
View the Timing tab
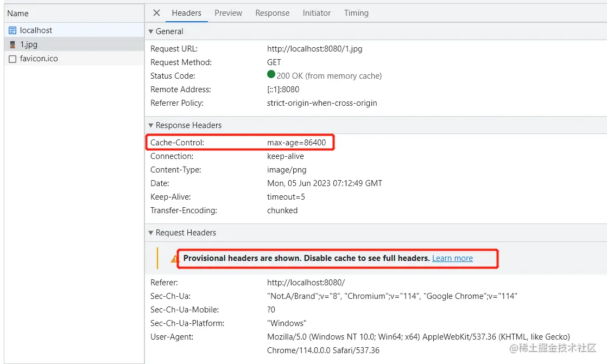tap(356, 13)
